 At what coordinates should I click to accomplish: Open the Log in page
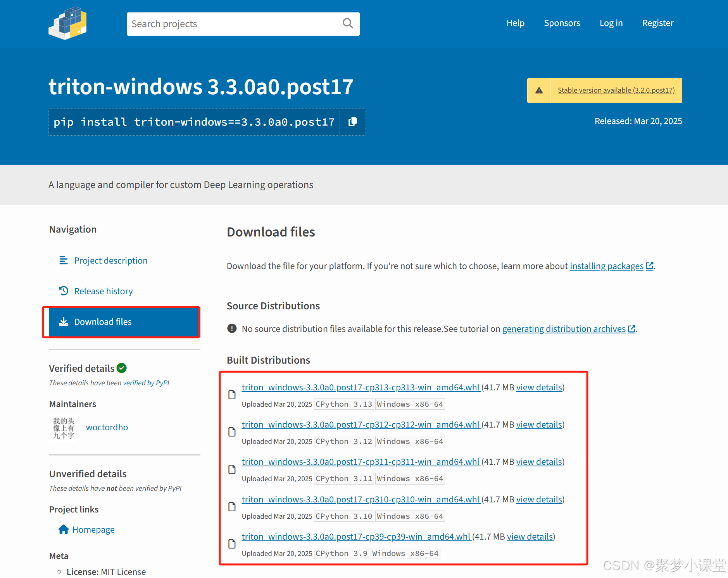[611, 23]
